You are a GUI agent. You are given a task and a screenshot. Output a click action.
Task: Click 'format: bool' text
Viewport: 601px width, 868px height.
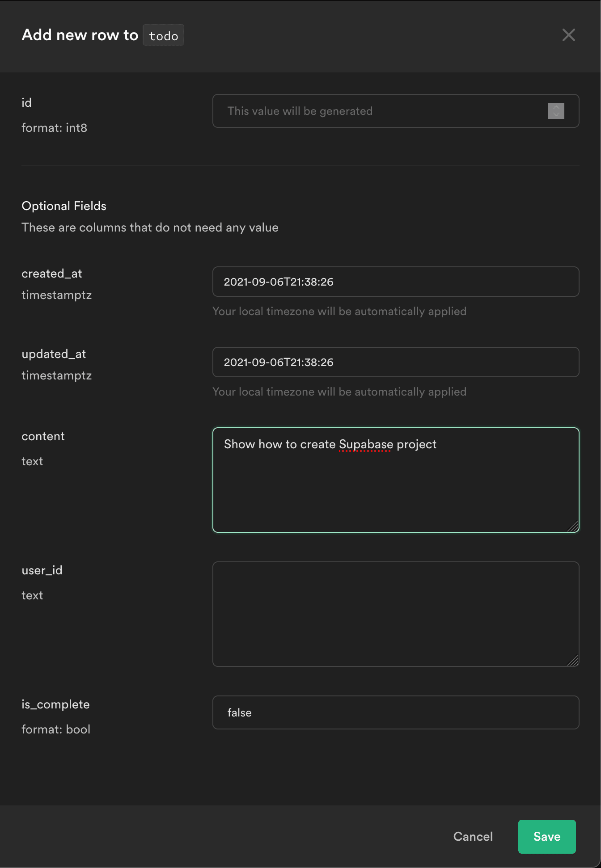point(56,729)
